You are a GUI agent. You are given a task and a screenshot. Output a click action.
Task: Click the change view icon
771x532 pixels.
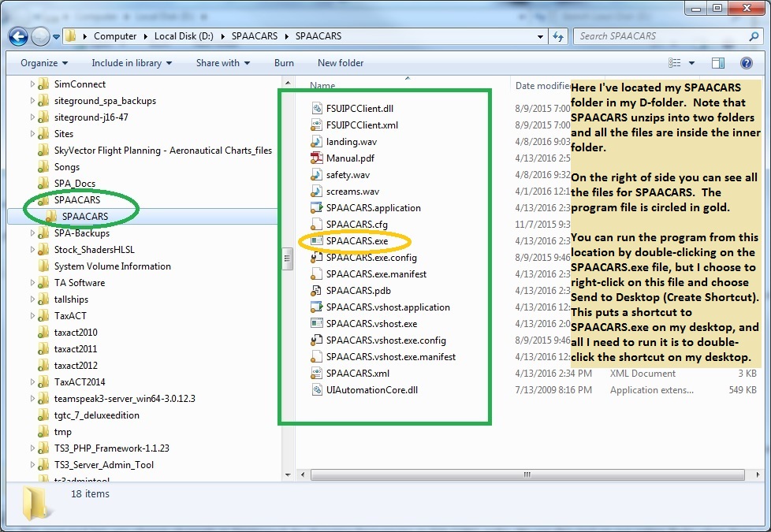(x=675, y=63)
